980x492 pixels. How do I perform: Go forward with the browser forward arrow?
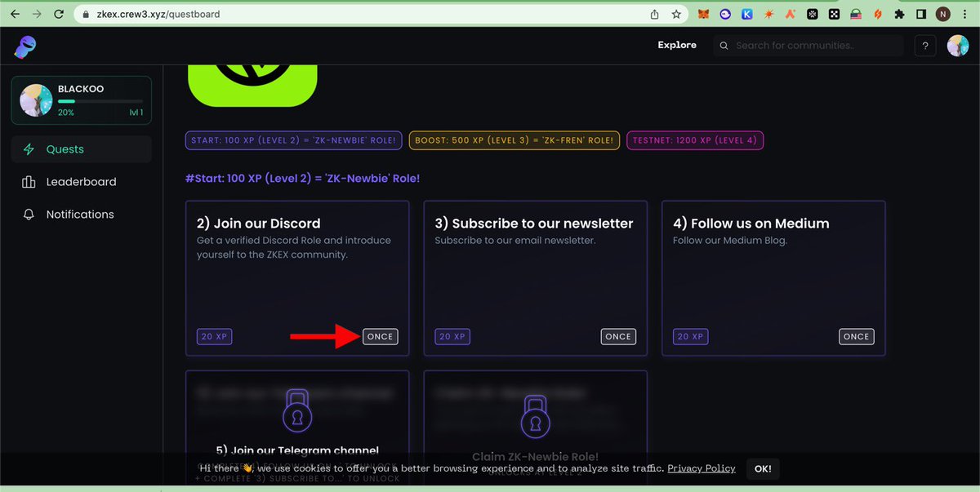click(x=35, y=14)
